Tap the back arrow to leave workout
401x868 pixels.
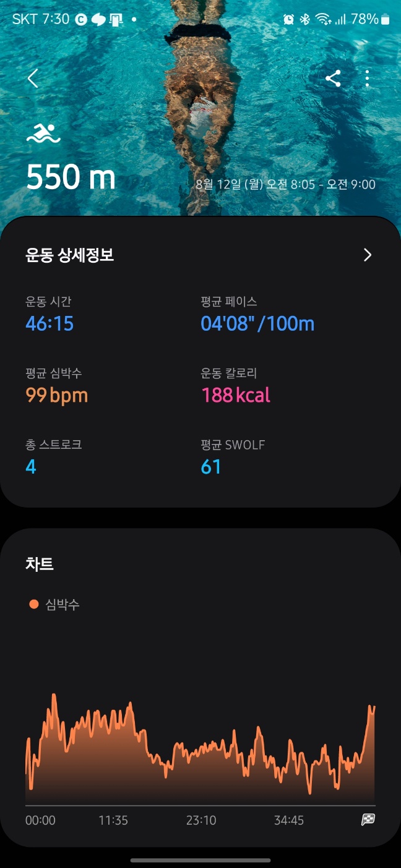pyautogui.click(x=32, y=79)
